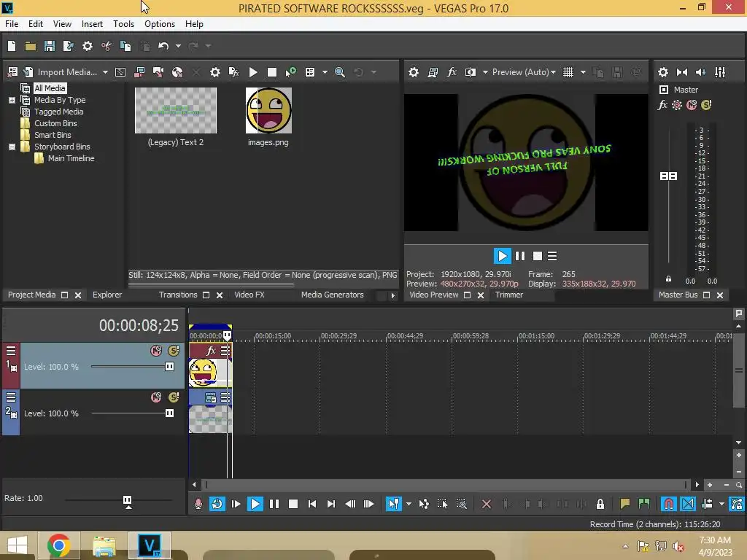Click Master FX icon in Master Bus
The height and width of the screenshot is (560, 747).
[x=662, y=105]
